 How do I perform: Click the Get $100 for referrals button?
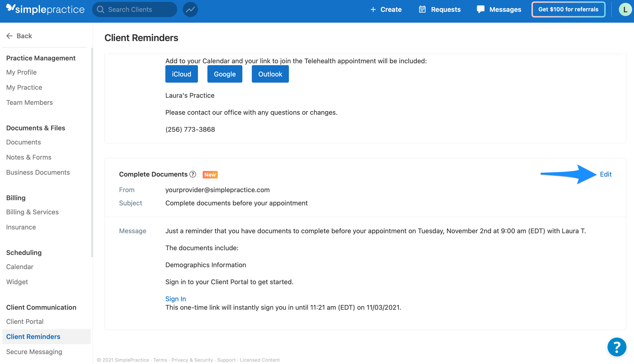point(568,9)
